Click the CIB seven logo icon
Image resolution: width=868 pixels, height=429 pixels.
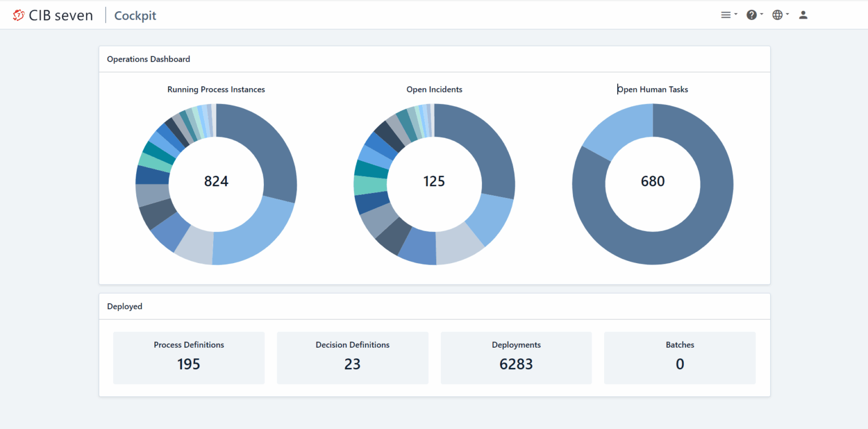tap(19, 15)
